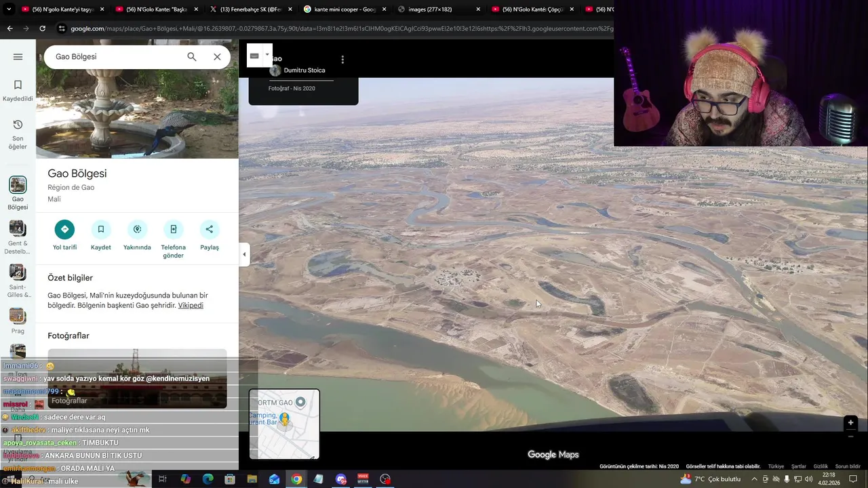Open the Google Maps hamburger menu
This screenshot has width=868, height=488.
click(x=18, y=57)
